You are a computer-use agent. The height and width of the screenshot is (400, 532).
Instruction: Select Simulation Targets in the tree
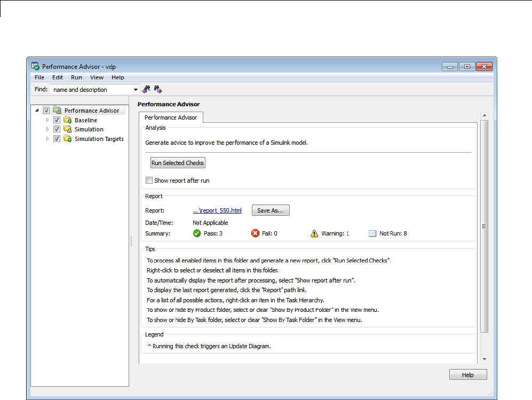point(99,139)
